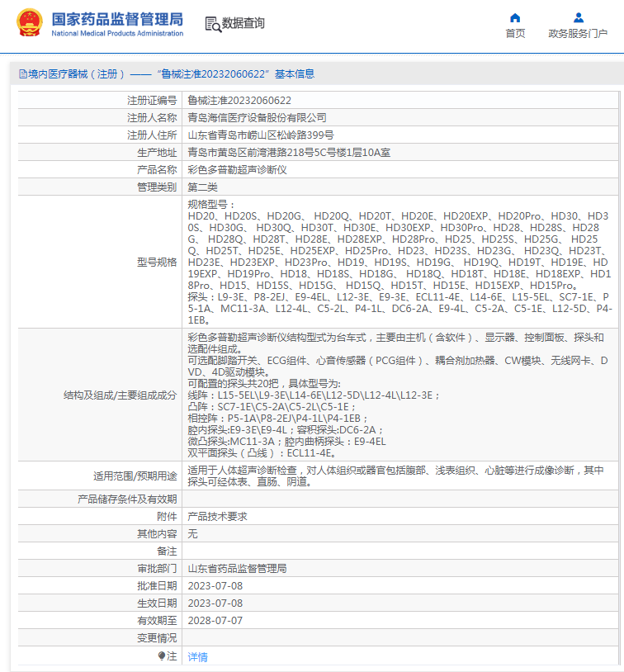624x672 pixels.
Task: Select management class 第二类 value
Action: (202, 187)
